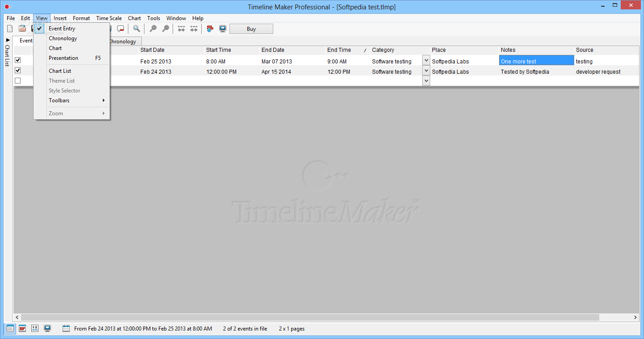Uncheck the Feb 24 2013 event row checkbox
The image size is (644, 339).
click(x=18, y=71)
